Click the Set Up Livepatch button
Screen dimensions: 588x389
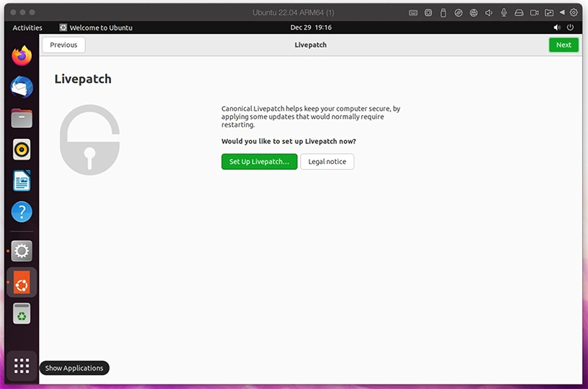(259, 162)
